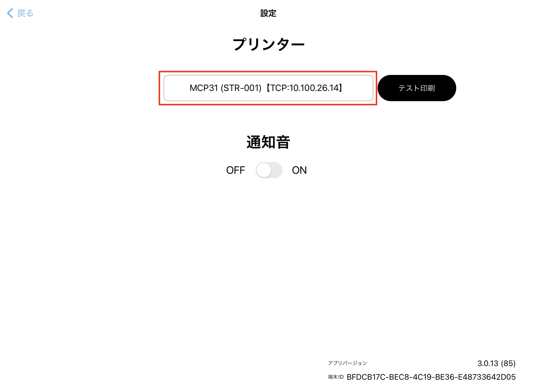Click the closing bracket 】 in printer field
The image size is (537, 392).
click(x=341, y=88)
